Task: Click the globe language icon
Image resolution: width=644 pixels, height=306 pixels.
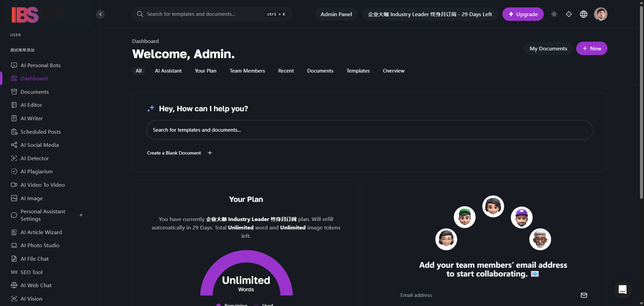Action: (x=584, y=14)
